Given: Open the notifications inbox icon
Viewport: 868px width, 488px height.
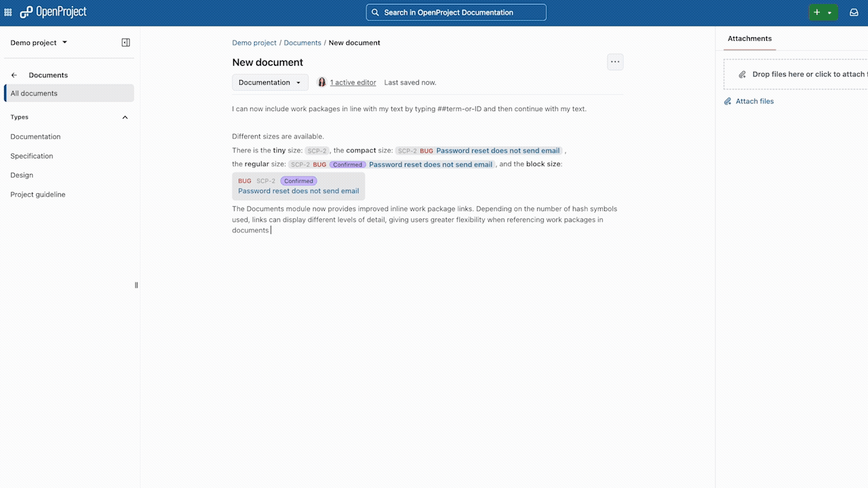Looking at the screenshot, I should 854,12.
